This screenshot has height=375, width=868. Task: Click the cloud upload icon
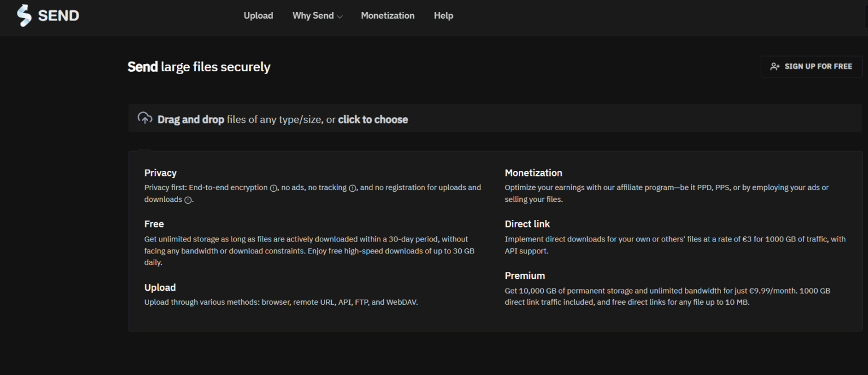[x=145, y=118]
